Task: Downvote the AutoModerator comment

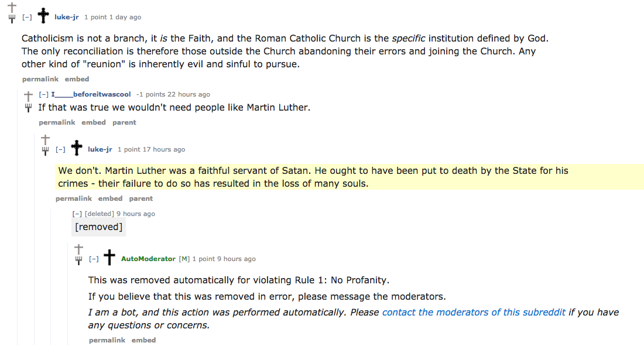Action: (x=78, y=261)
